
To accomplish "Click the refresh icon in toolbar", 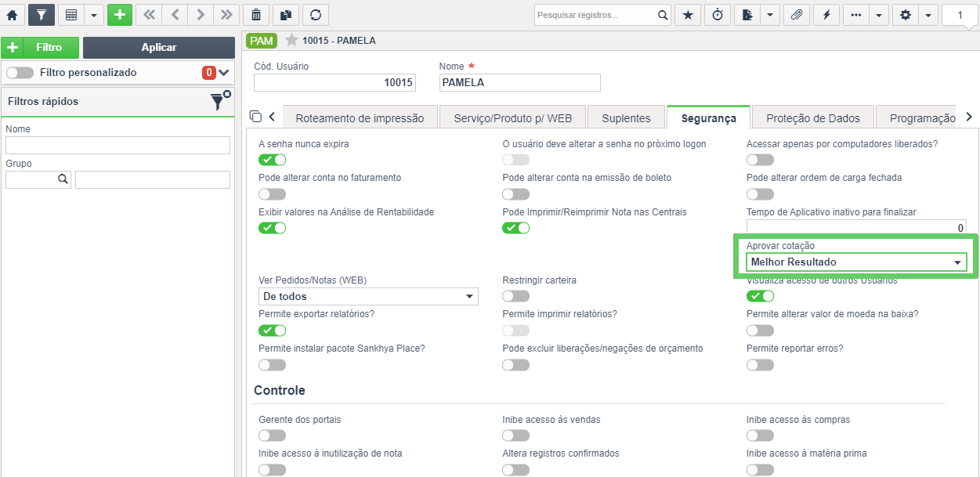I will 316,14.
